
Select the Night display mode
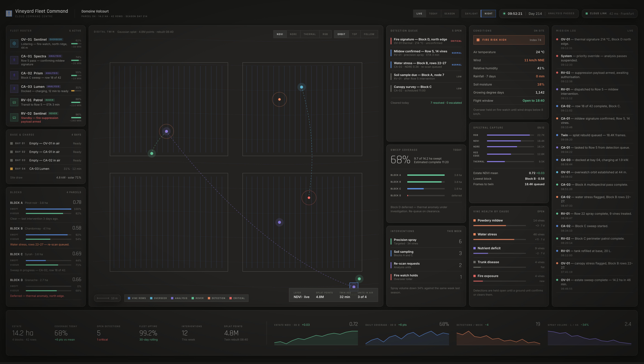tap(488, 14)
